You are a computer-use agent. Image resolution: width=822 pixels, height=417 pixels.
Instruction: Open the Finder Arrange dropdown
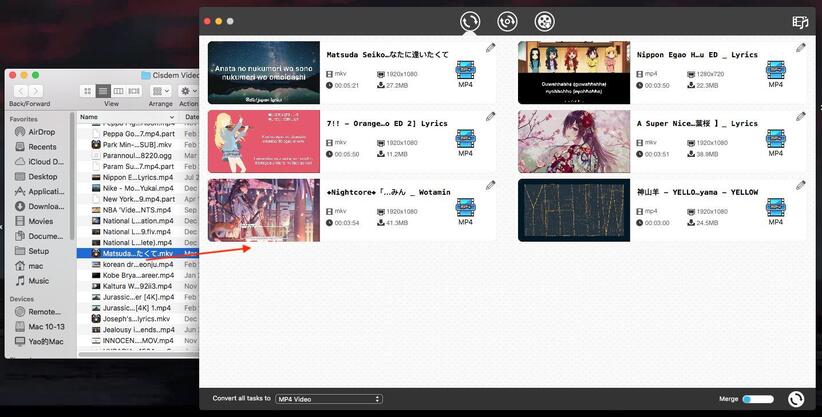(160, 91)
